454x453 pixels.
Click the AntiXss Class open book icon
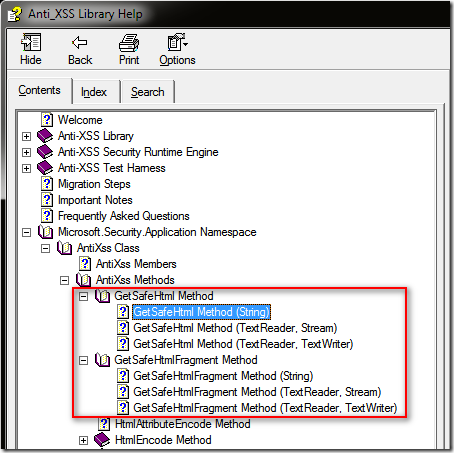64,248
